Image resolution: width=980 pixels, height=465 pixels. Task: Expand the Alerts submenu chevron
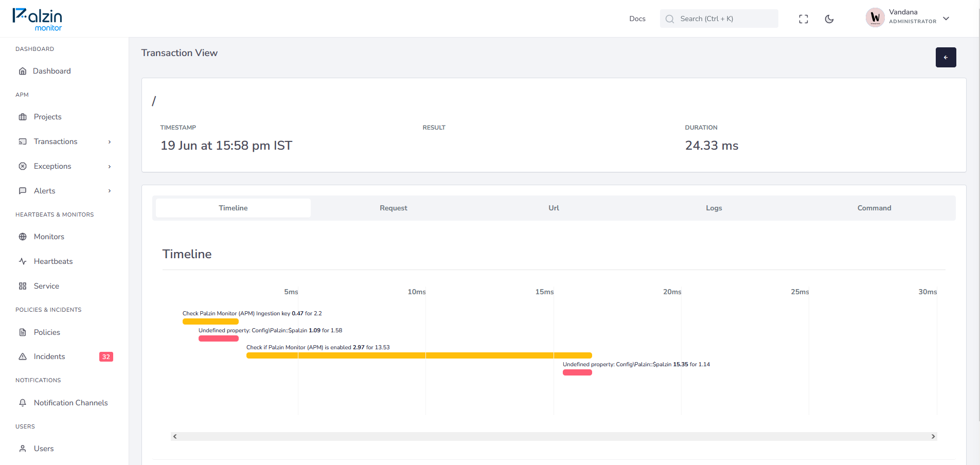coord(110,191)
